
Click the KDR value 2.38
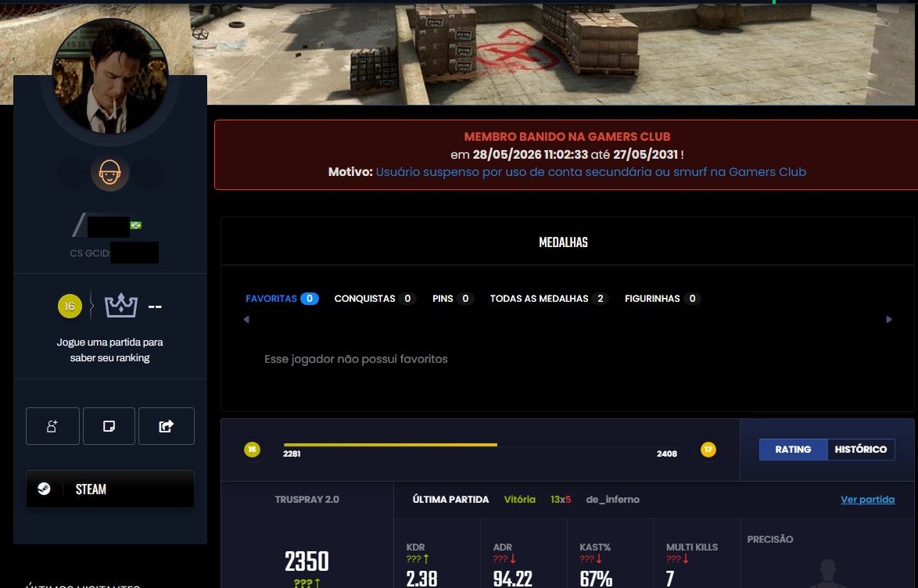tap(421, 579)
